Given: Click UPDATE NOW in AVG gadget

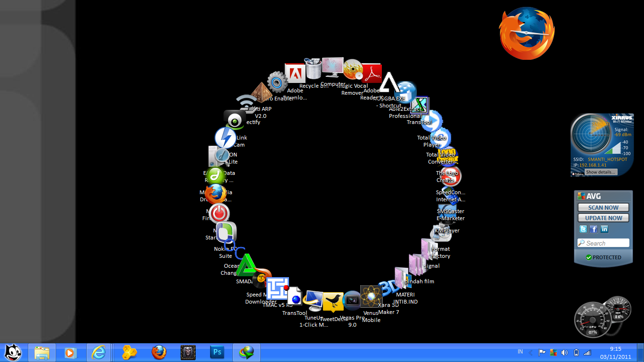Looking at the screenshot, I should point(603,218).
